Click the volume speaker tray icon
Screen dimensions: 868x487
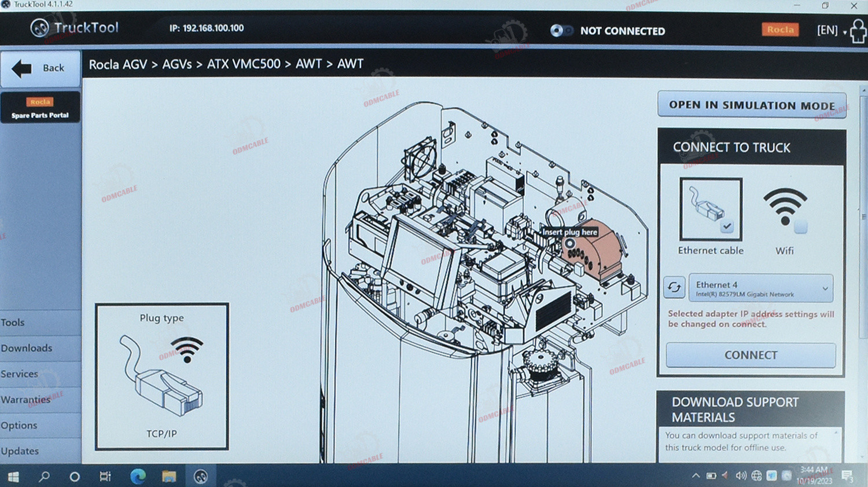pyautogui.click(x=741, y=476)
